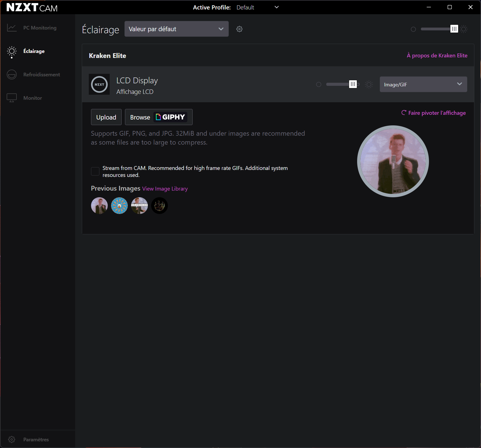Screen dimensions: 481x448
Task: Click the NZXT LCD Display device icon
Action: click(99, 84)
